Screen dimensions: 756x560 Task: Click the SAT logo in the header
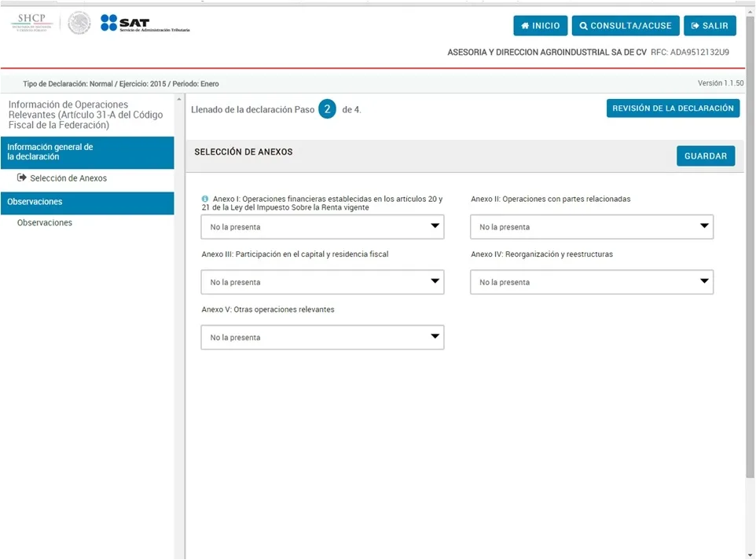pyautogui.click(x=145, y=24)
